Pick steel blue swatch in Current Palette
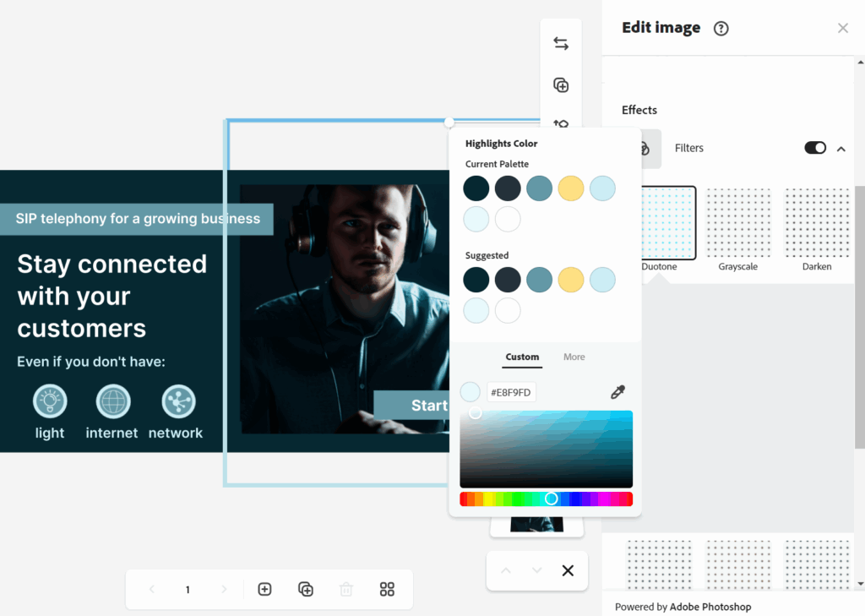This screenshot has height=616, width=865. [539, 188]
